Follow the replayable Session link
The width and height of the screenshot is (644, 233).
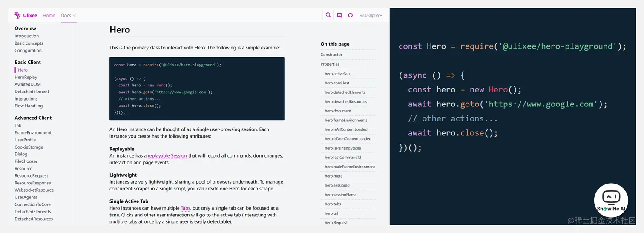pyautogui.click(x=167, y=156)
